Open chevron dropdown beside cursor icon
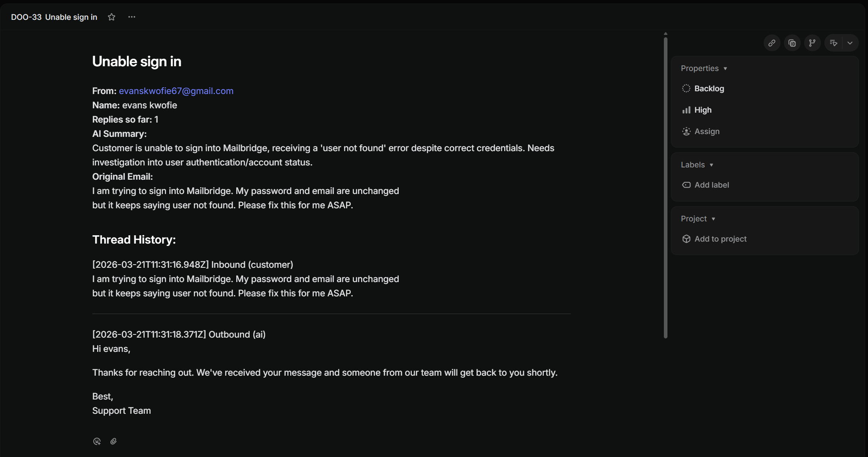Viewport: 868px width, 457px height. [850, 43]
